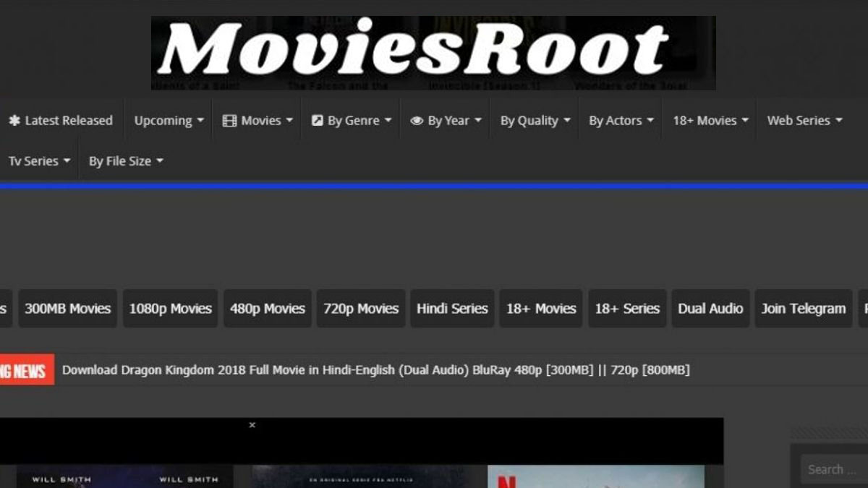This screenshot has width=868, height=488.
Task: Open the Tv Series dropdown
Action: [x=39, y=161]
